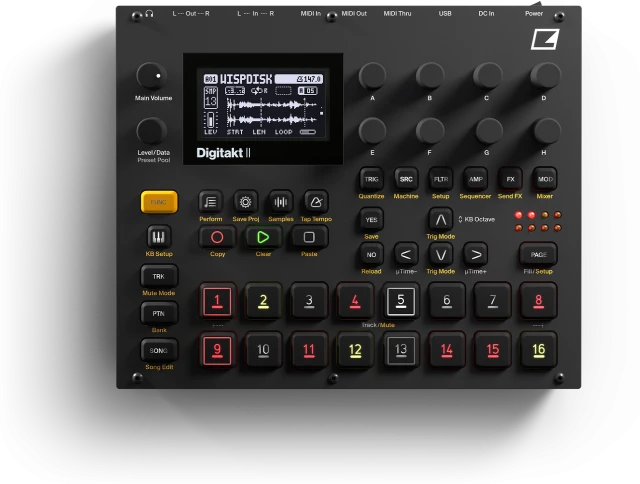Click the headphones jack icon label

click(x=149, y=13)
